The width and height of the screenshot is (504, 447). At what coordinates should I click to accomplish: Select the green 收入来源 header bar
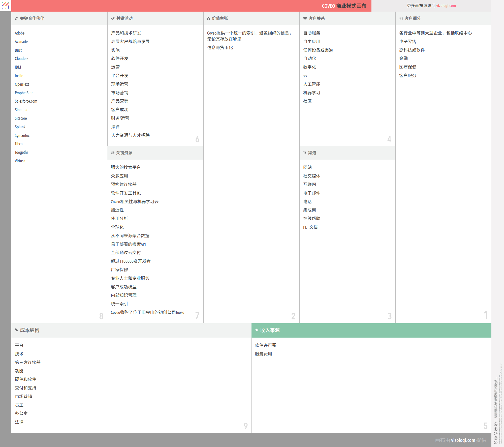point(371,330)
